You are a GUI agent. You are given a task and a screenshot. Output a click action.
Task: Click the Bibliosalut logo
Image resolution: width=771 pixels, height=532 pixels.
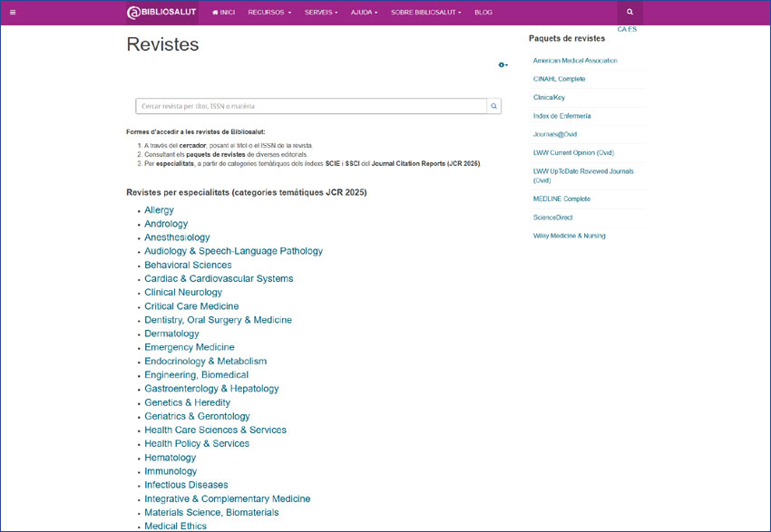tap(162, 13)
